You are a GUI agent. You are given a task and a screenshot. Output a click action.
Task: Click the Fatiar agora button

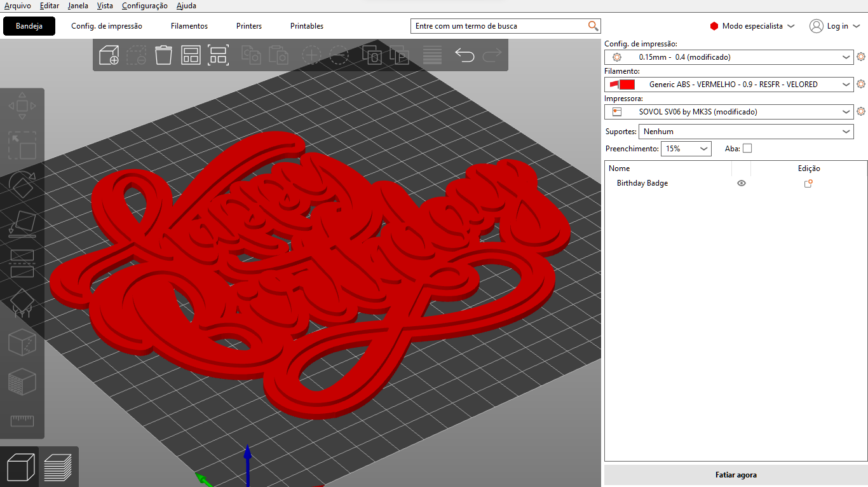[736, 475]
